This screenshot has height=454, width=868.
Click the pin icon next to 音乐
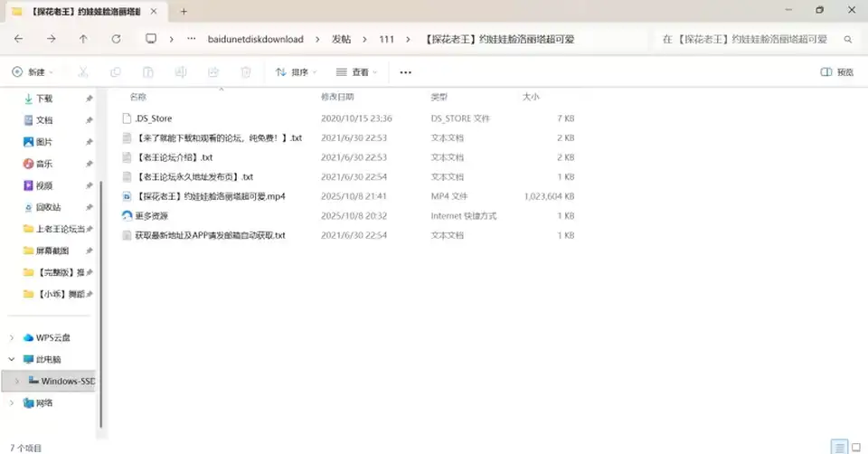click(x=89, y=164)
